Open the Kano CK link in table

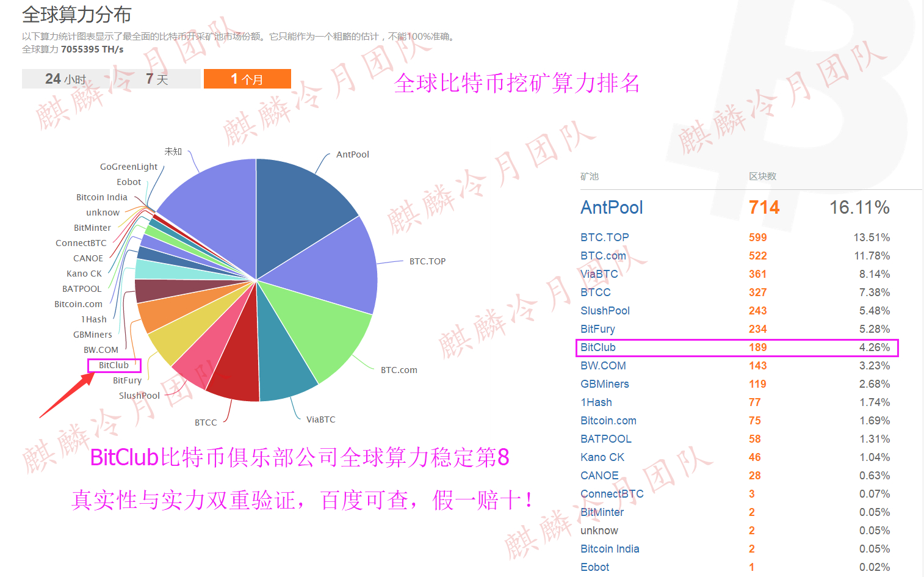[x=602, y=457]
